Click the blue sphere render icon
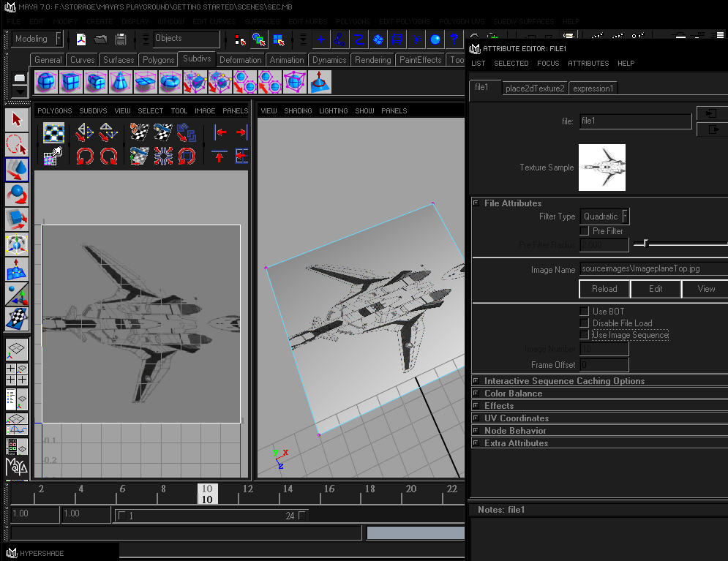The height and width of the screenshot is (561, 728). click(435, 39)
